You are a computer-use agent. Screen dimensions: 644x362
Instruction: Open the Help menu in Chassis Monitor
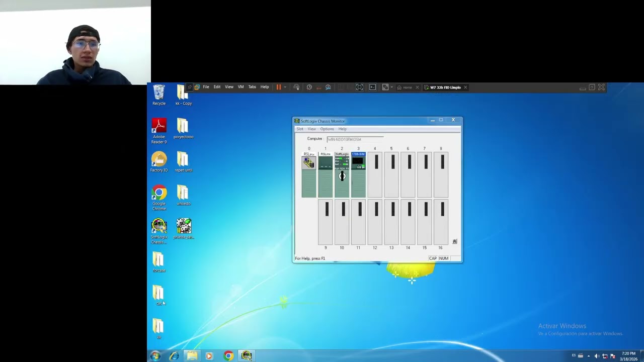click(342, 129)
